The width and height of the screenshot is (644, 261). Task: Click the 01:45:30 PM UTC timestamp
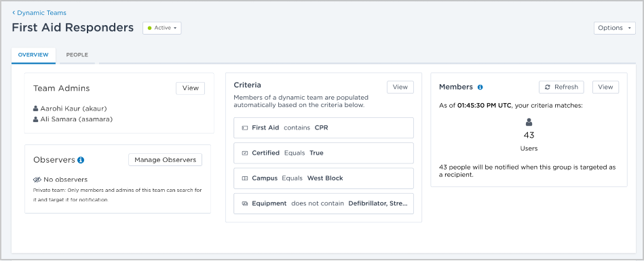(x=485, y=106)
